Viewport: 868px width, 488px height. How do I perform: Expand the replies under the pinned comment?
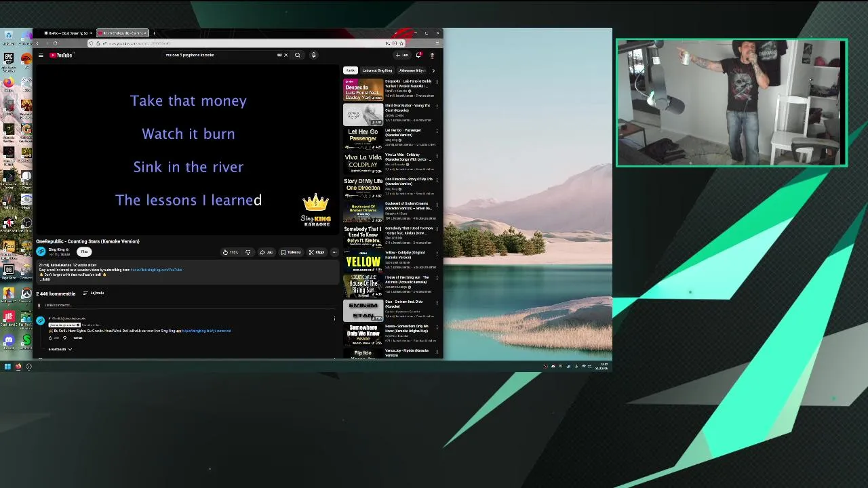[x=60, y=349]
